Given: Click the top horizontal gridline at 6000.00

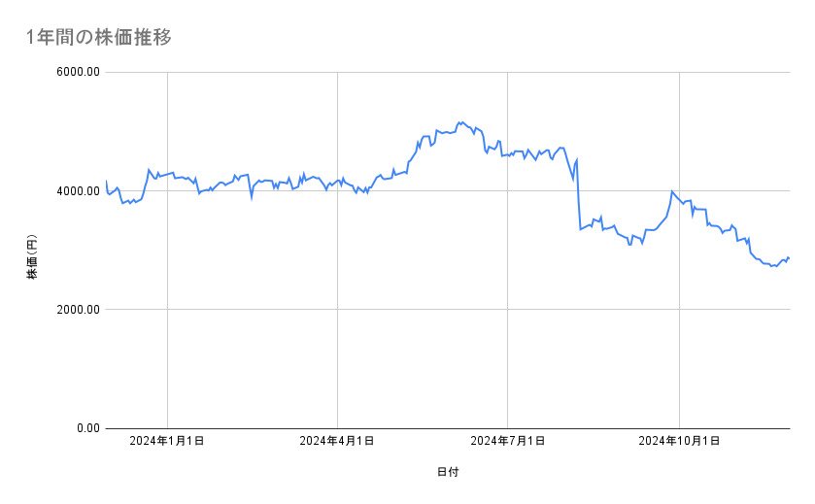Looking at the screenshot, I should click(447, 73).
